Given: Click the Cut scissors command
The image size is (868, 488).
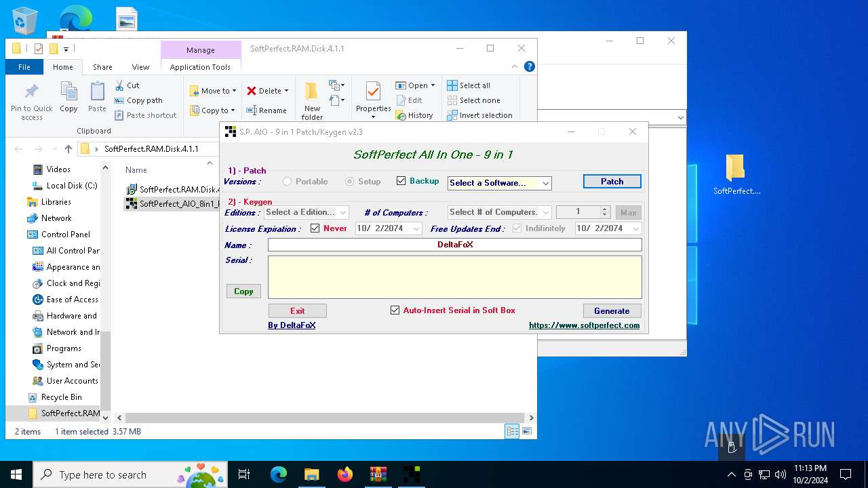Looking at the screenshot, I should point(127,85).
